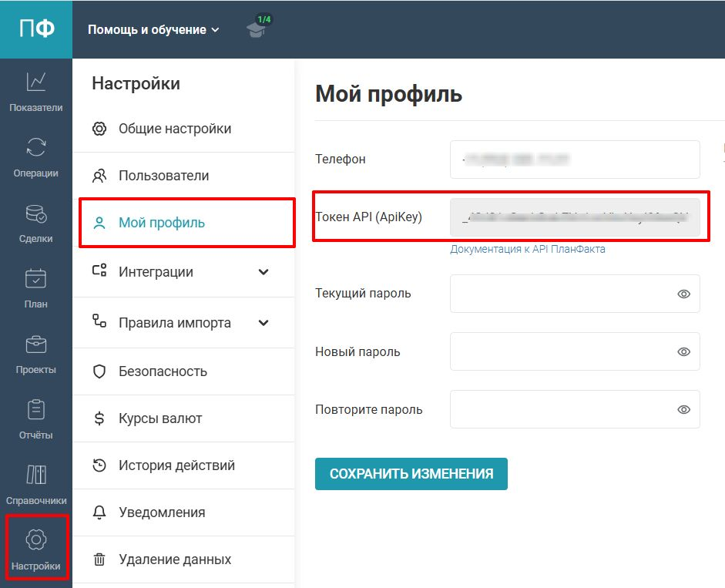Open the Помощь и обучение dropdown
Image resolution: width=725 pixels, height=588 pixels.
153,30
